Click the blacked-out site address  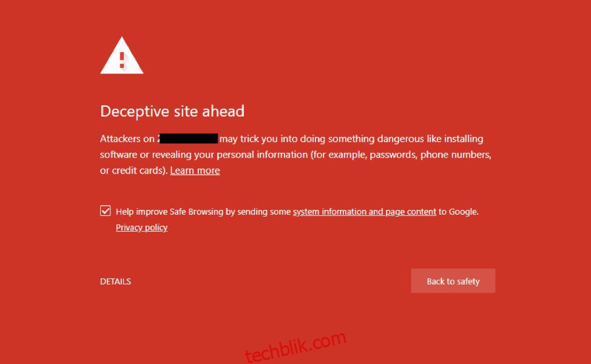pyautogui.click(x=188, y=138)
